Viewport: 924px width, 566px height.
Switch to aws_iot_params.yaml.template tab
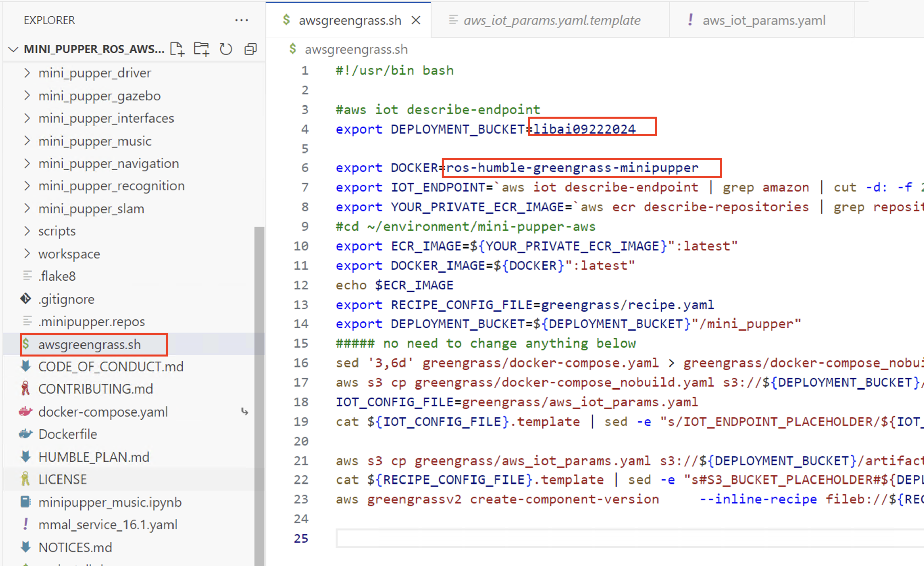click(551, 20)
